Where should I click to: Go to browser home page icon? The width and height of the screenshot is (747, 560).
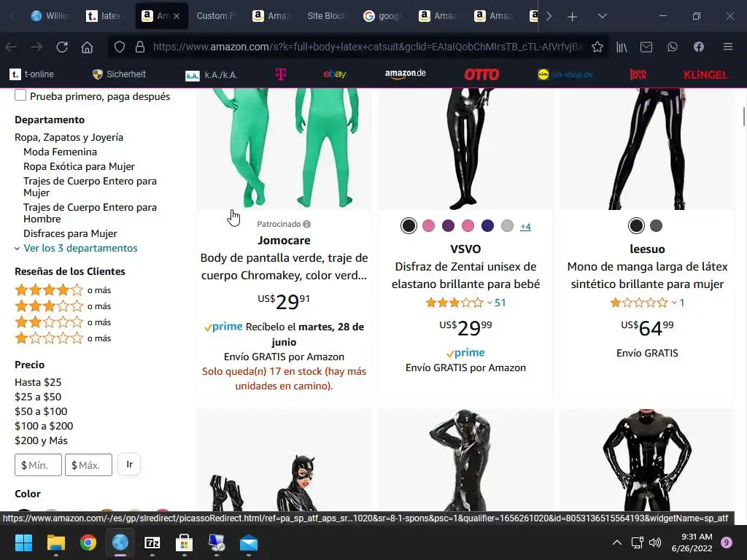(x=87, y=47)
